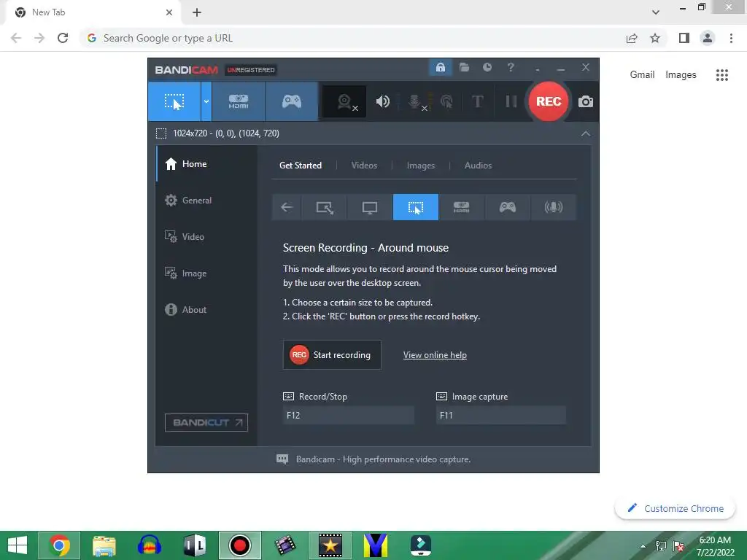Switch to the Images tab

tap(421, 166)
